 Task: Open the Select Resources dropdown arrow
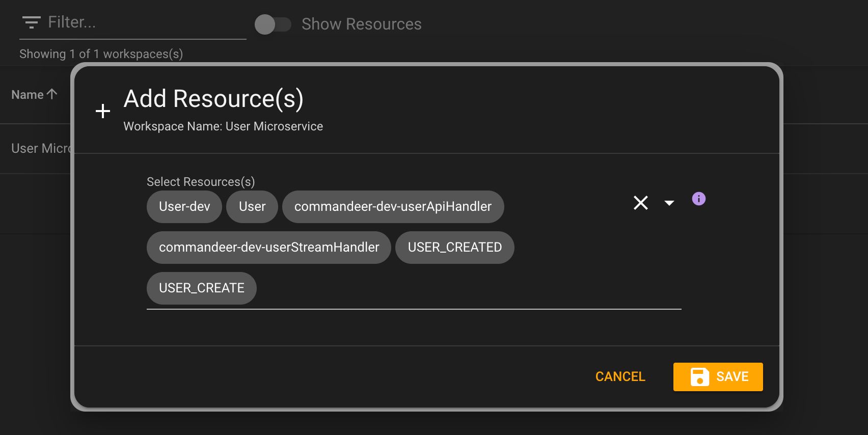[x=669, y=203]
